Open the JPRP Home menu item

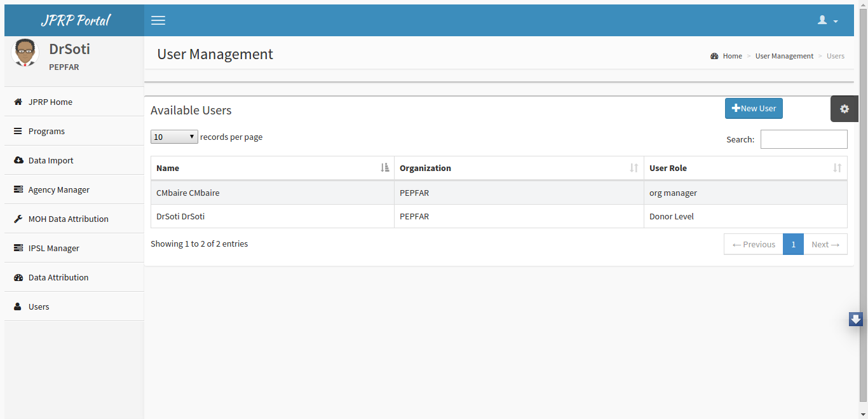click(x=74, y=102)
